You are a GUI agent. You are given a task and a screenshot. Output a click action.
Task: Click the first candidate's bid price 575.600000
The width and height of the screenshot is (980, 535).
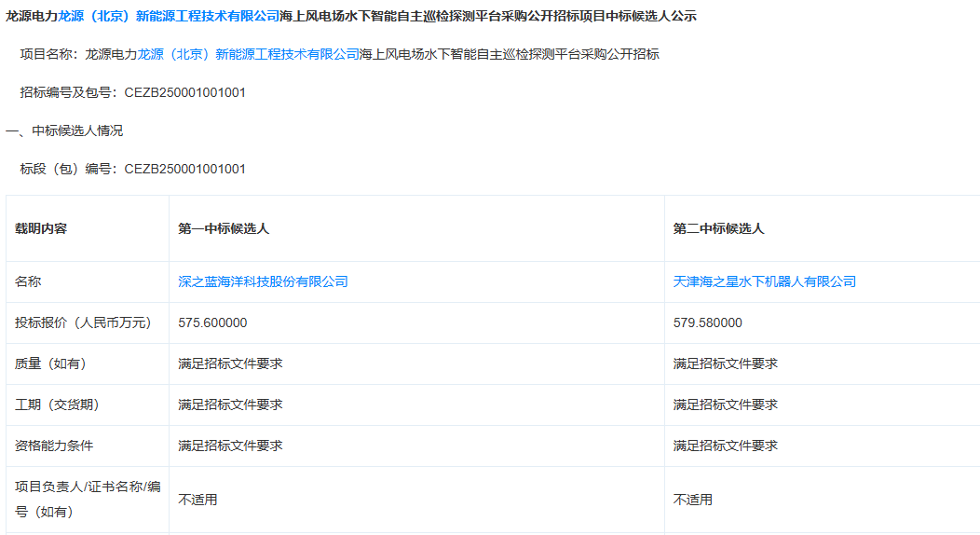(x=212, y=322)
